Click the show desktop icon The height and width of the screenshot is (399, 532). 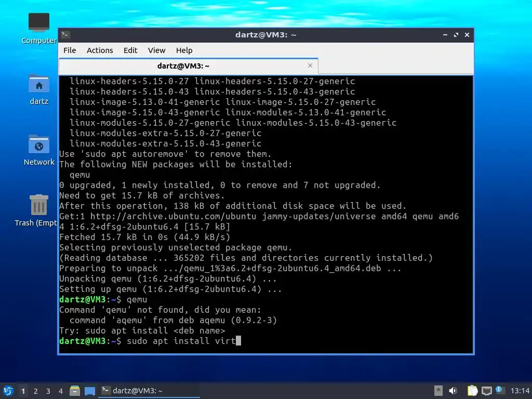click(89, 391)
